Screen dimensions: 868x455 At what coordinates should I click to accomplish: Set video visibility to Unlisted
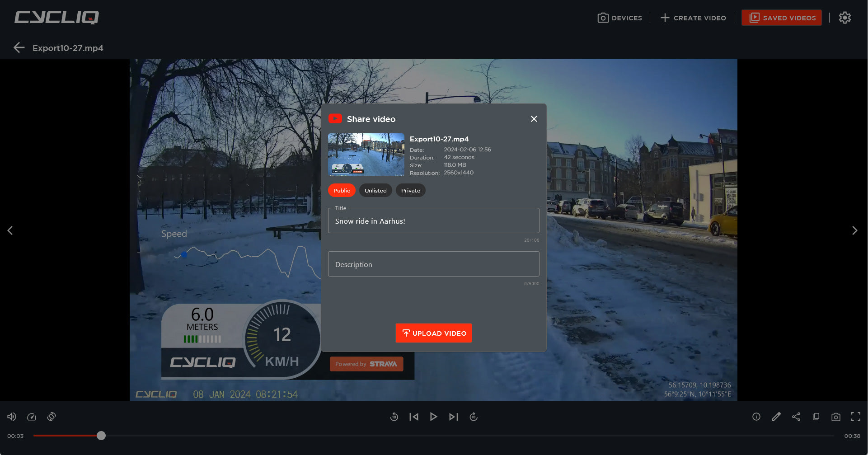click(375, 191)
